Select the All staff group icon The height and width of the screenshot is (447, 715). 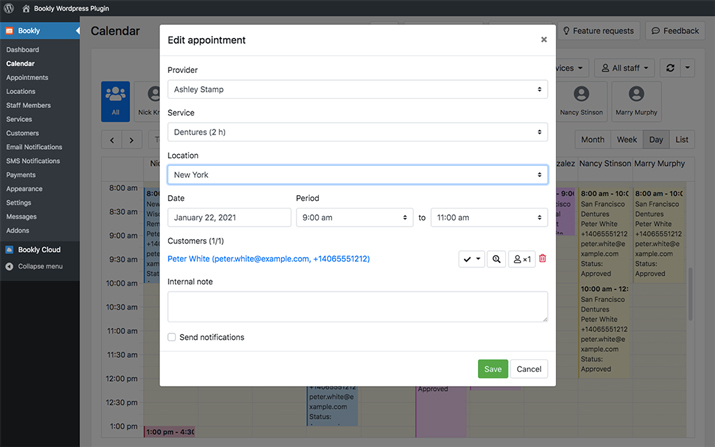pos(115,101)
